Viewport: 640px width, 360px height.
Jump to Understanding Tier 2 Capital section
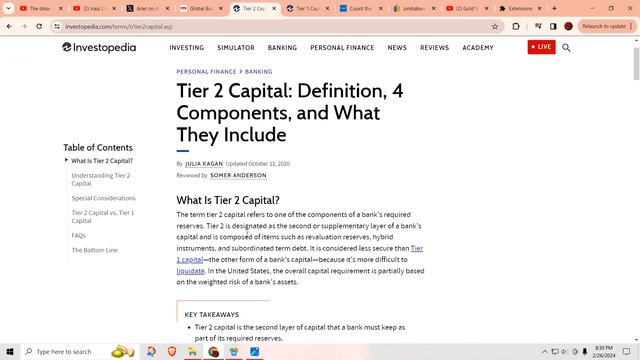[101, 179]
